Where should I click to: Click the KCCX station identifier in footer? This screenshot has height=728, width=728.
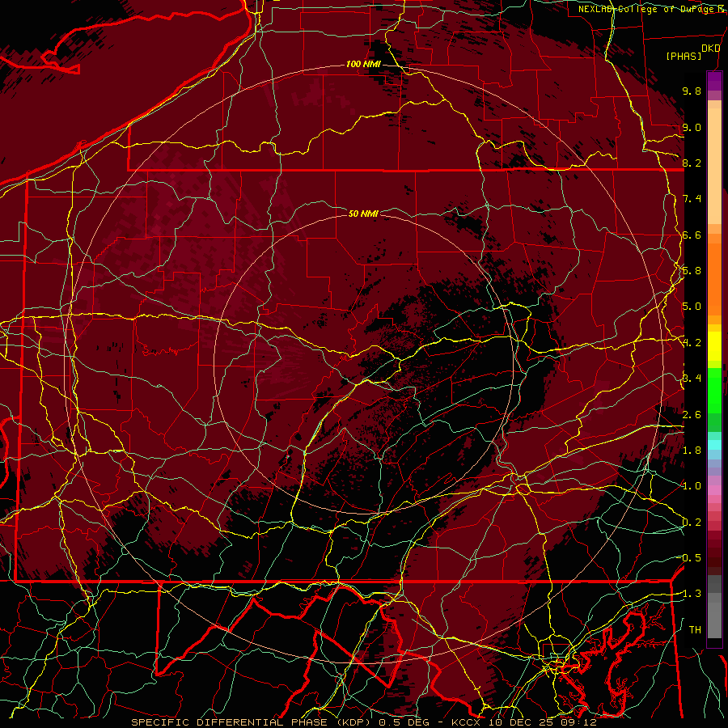click(x=466, y=722)
